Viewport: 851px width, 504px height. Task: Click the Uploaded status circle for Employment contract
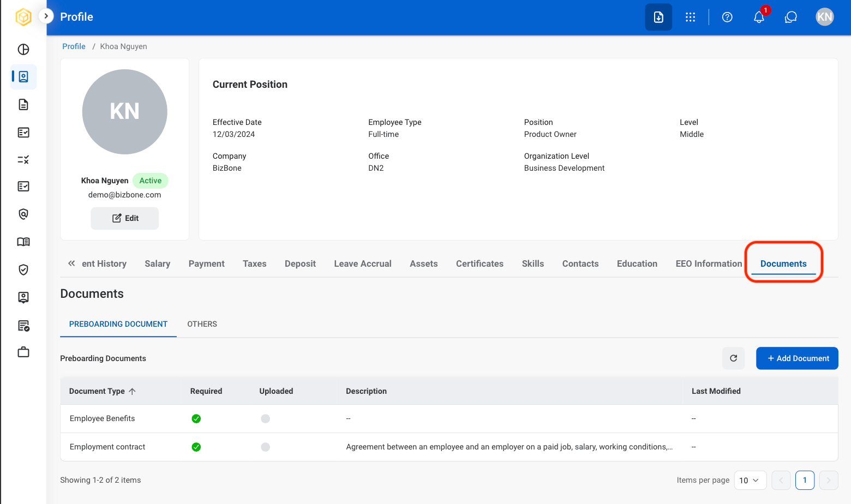pos(265,447)
